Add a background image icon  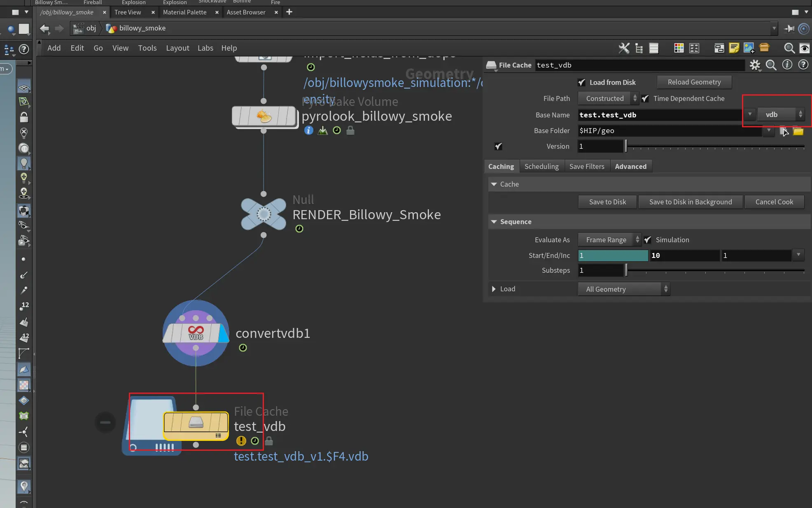(x=749, y=48)
